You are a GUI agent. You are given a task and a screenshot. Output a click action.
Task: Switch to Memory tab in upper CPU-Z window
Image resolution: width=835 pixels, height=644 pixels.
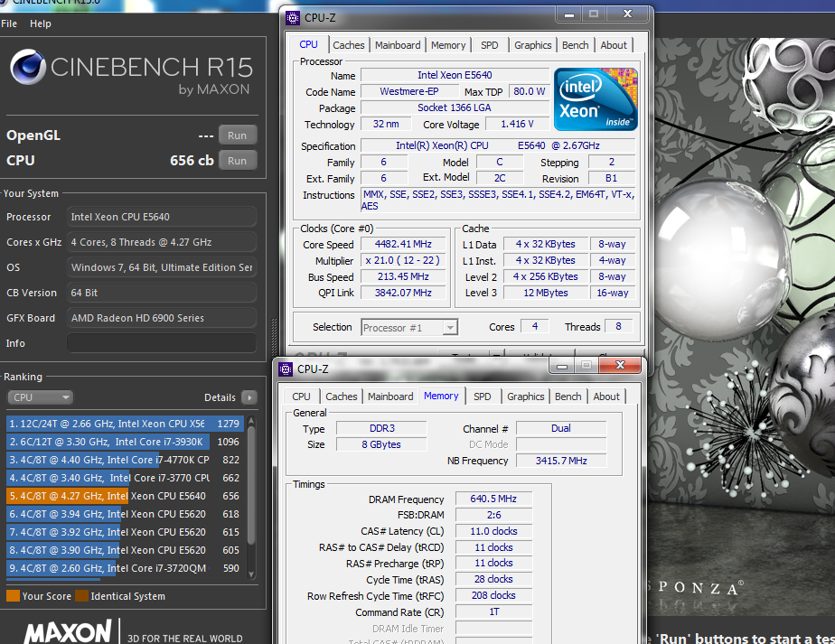tap(448, 45)
